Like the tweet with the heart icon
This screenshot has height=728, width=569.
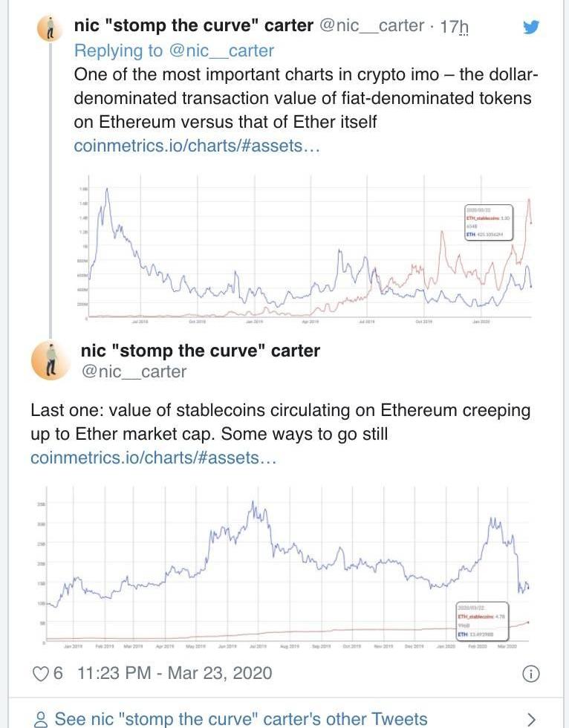click(x=41, y=673)
